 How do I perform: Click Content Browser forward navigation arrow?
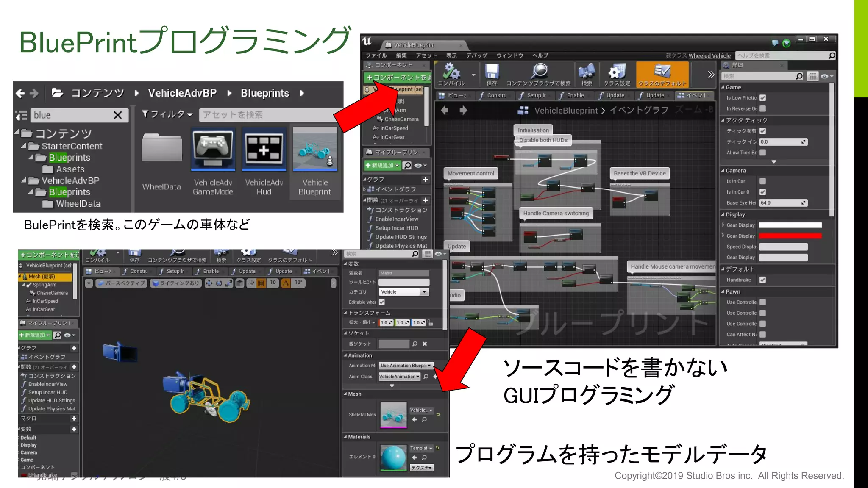pos(34,93)
